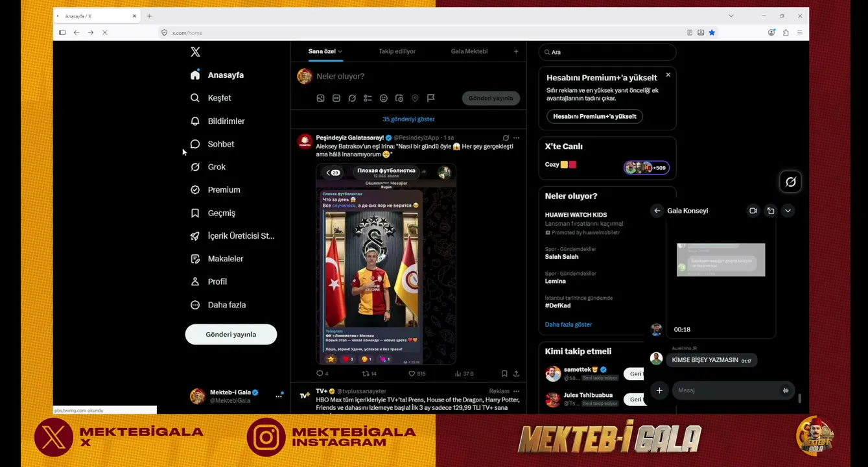Open the attachment plus menu in chat
The width and height of the screenshot is (868, 467).
pos(659,390)
